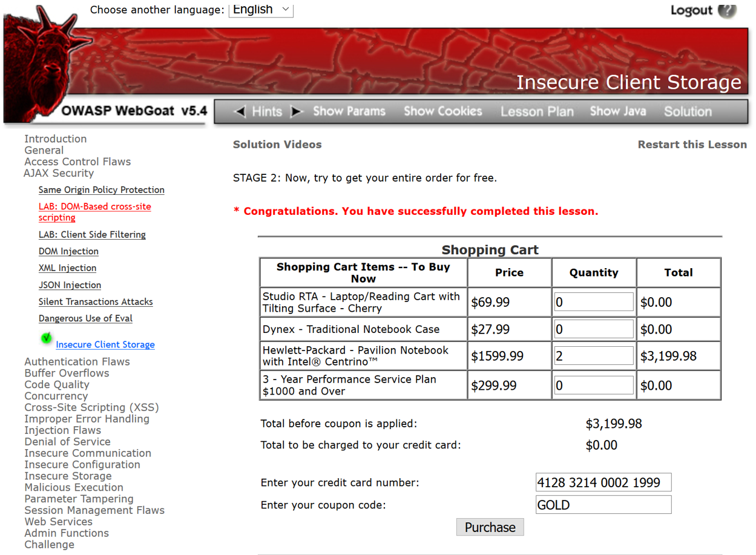Open Same Origin Policy Protection lesson

102,190
